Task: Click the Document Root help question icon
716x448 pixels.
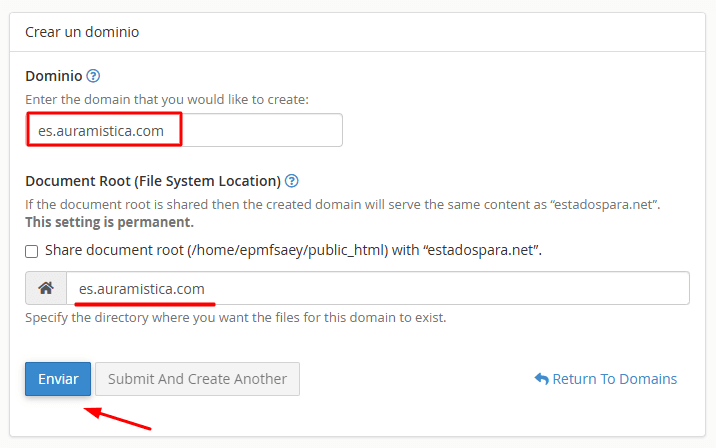Action: coord(292,181)
